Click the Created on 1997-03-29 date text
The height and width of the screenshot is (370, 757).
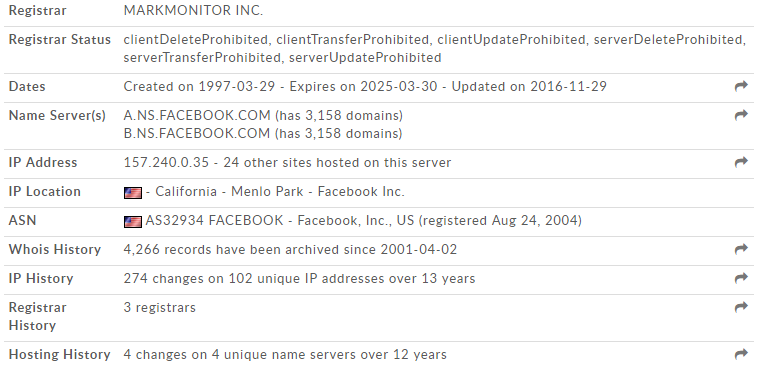[199, 86]
